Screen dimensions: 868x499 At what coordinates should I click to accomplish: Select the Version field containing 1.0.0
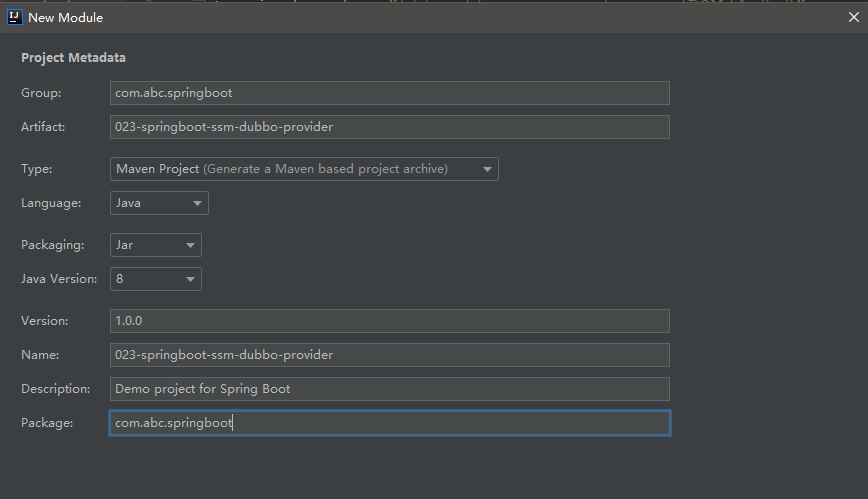point(389,321)
